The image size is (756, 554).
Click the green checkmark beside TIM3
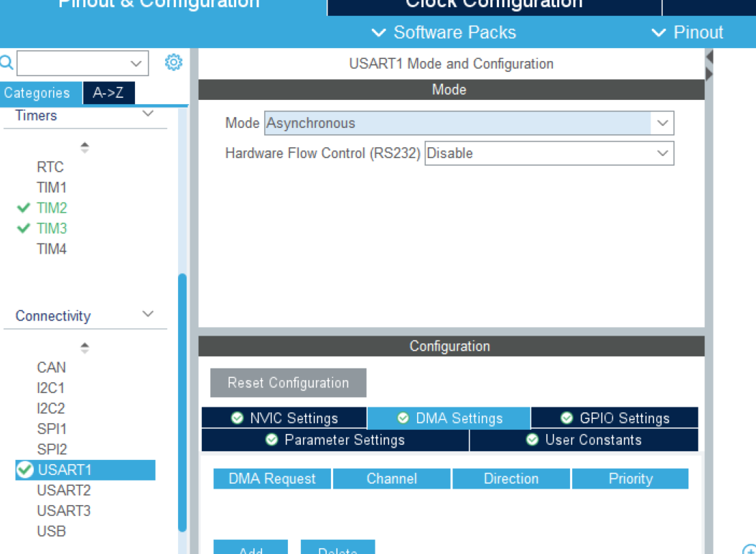point(24,228)
